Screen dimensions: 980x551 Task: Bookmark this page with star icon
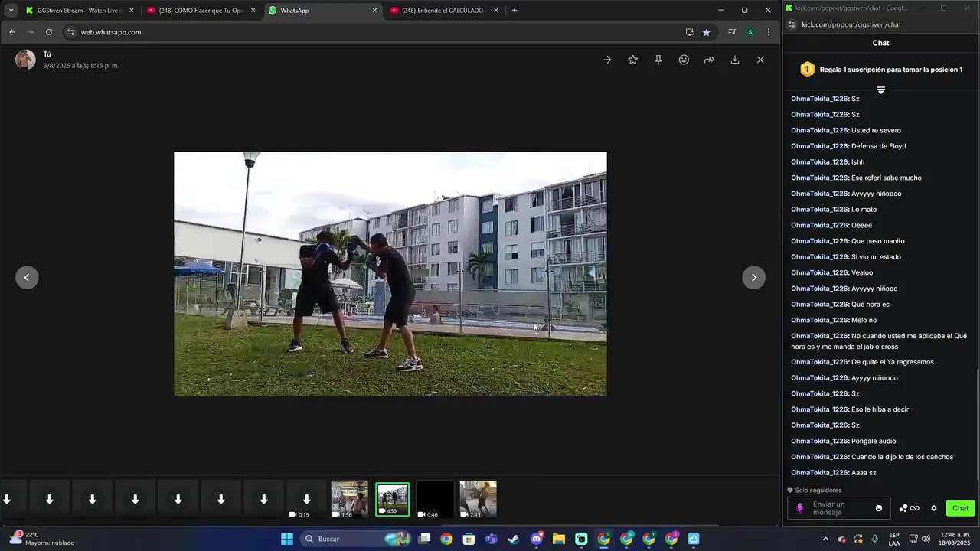[x=706, y=32]
